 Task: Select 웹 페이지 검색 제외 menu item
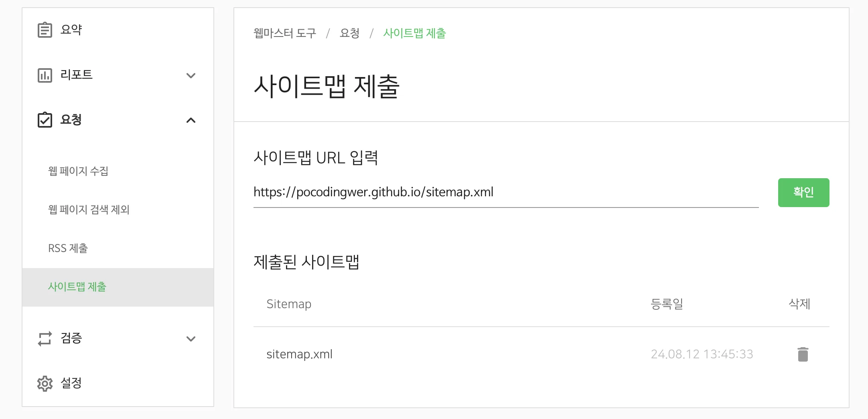pos(89,209)
